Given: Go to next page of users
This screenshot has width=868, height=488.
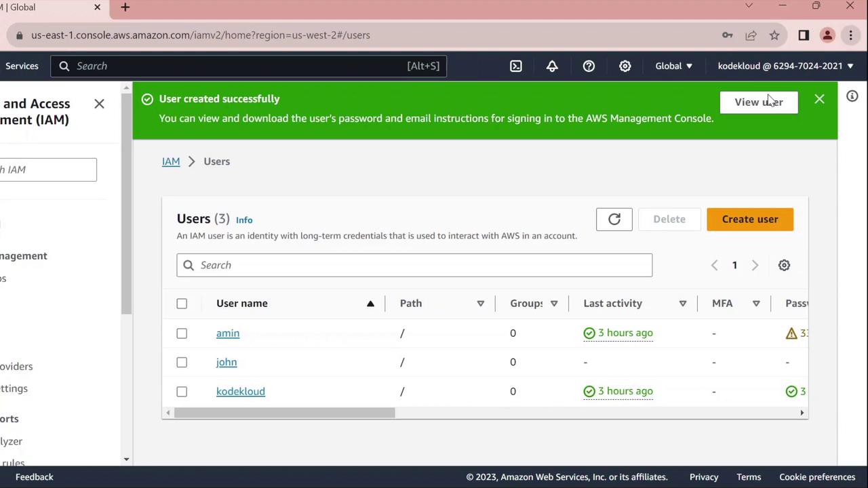Looking at the screenshot, I should point(755,265).
